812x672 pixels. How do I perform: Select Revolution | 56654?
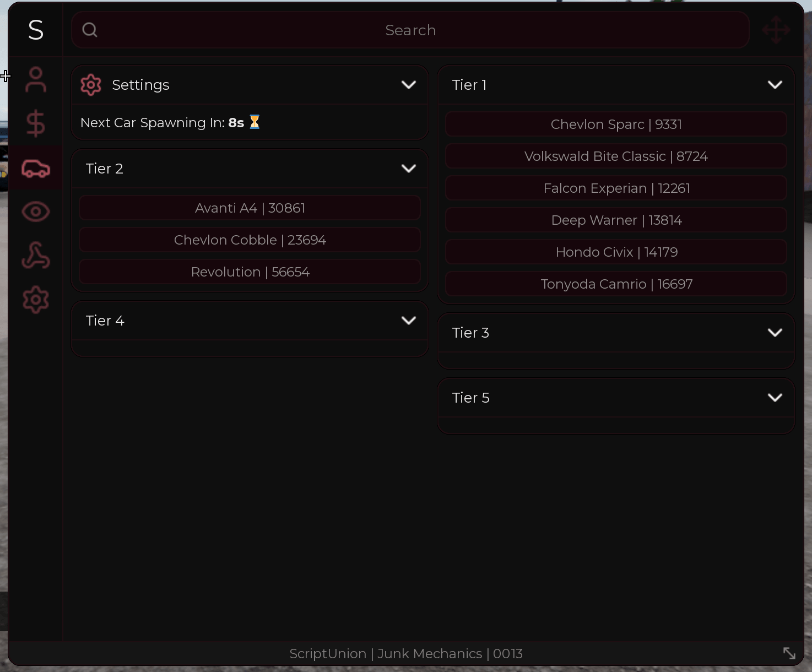click(250, 272)
